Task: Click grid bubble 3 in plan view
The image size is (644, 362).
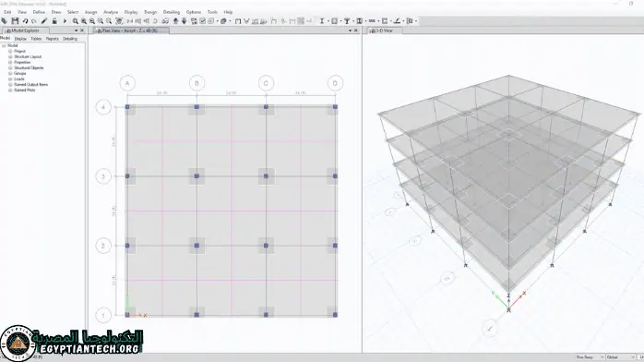Action: click(103, 176)
